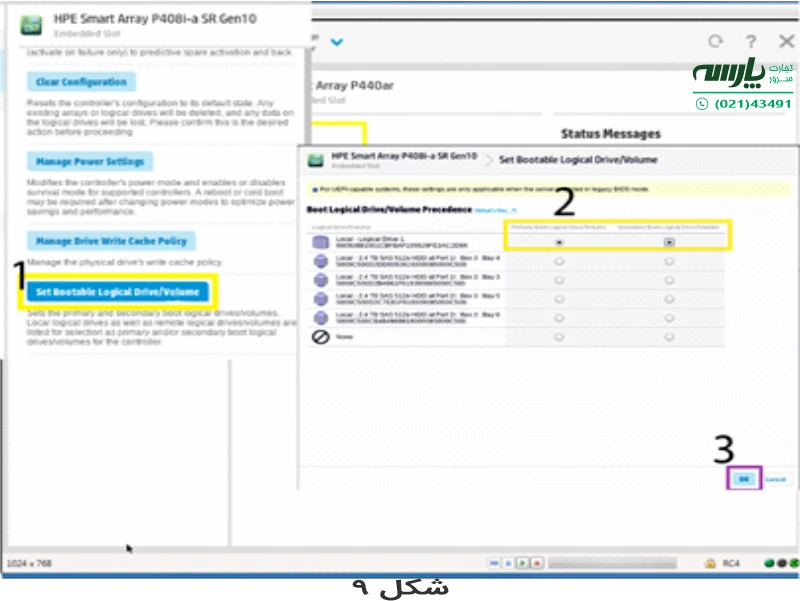Click the Clear Configuration button
The image size is (800, 601).
pos(82,82)
